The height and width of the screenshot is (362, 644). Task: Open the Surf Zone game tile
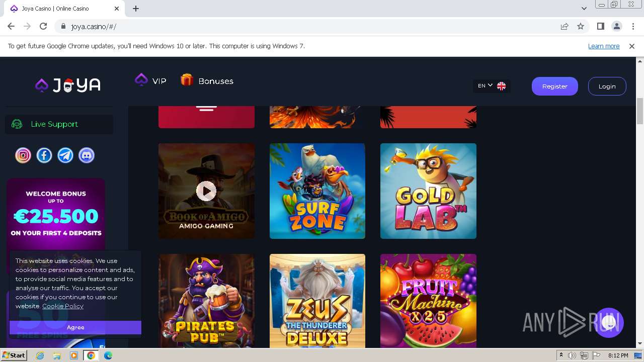tap(317, 191)
